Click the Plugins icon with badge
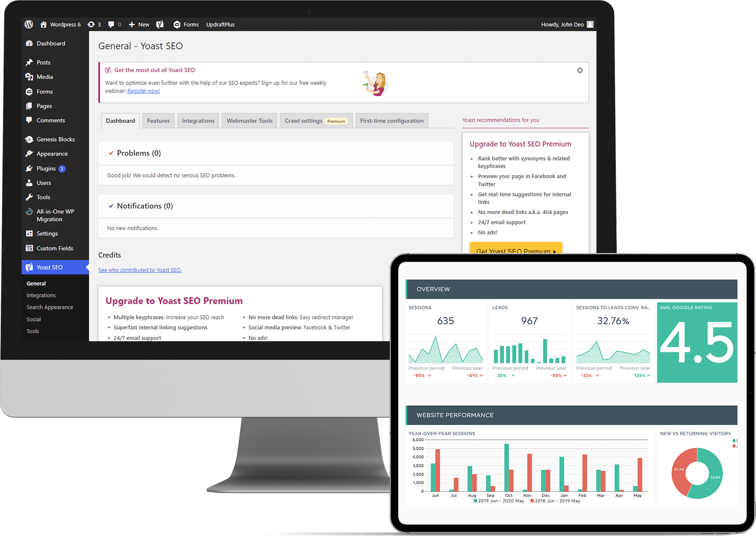The width and height of the screenshot is (756, 536). coord(30,168)
